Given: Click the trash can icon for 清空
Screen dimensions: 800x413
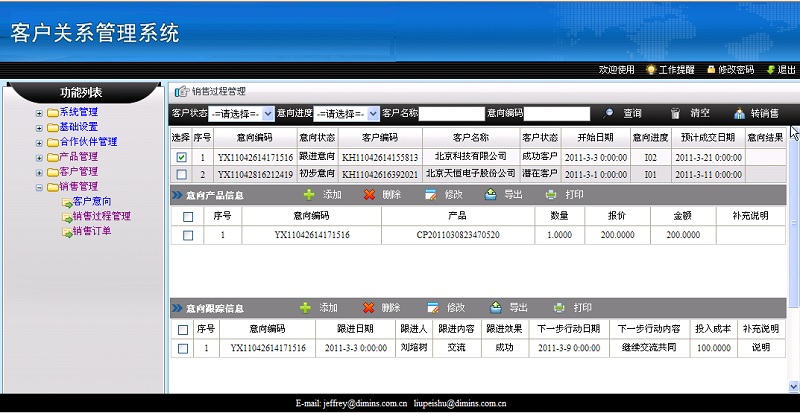Looking at the screenshot, I should click(x=676, y=114).
